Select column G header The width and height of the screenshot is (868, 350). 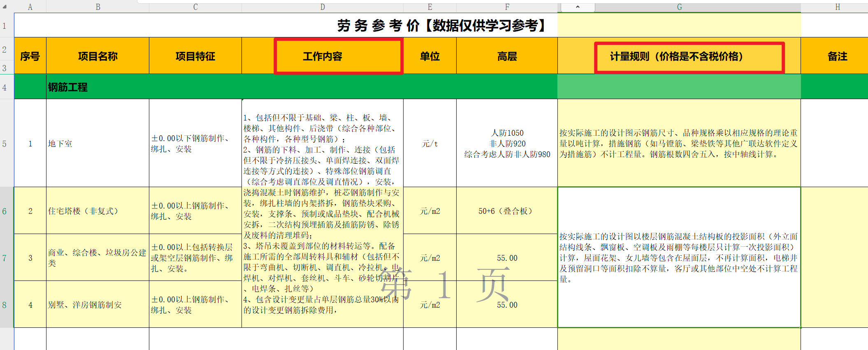679,7
